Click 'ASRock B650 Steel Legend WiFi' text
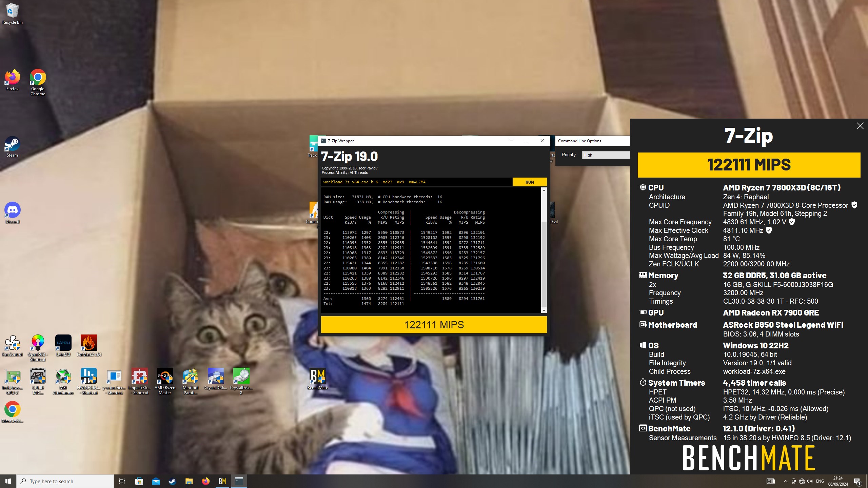Viewport: 868px width, 488px height. click(783, 325)
